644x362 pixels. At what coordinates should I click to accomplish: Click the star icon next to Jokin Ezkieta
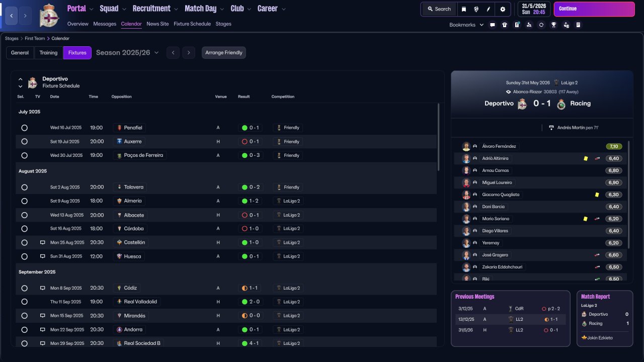click(x=584, y=337)
